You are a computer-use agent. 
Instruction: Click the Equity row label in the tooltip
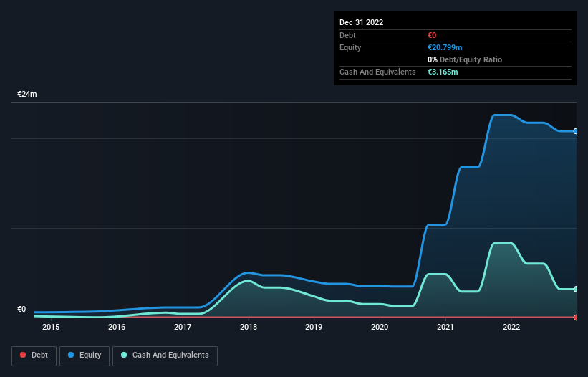click(350, 47)
